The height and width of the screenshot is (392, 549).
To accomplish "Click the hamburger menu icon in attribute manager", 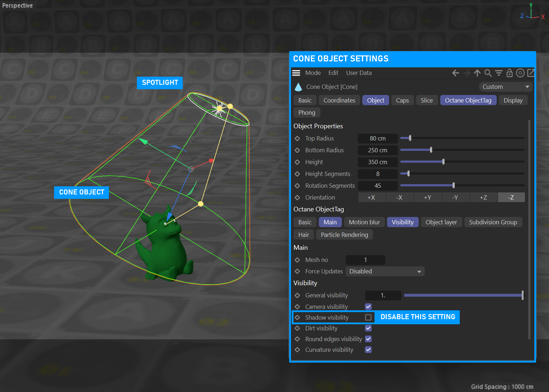I will pos(296,73).
